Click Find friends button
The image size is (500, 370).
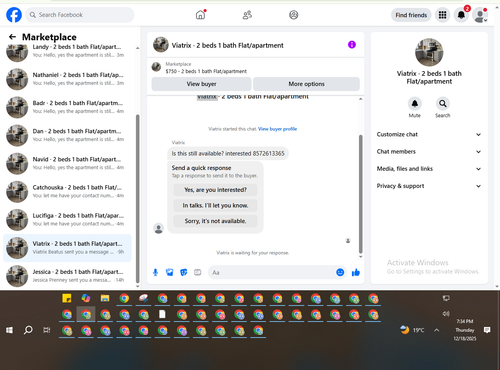tap(411, 15)
